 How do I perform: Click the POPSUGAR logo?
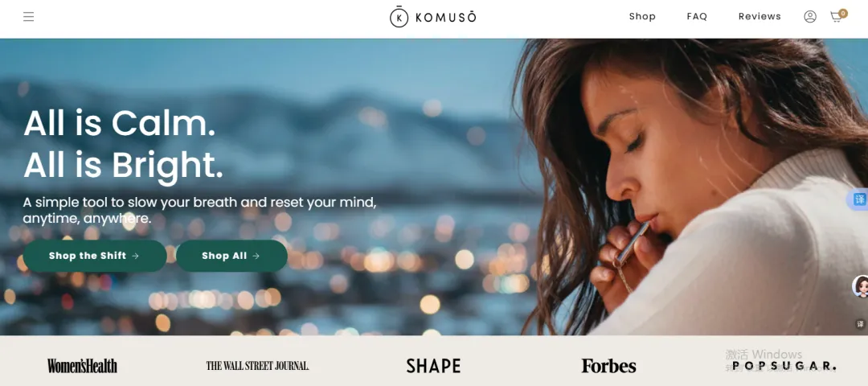click(x=784, y=366)
